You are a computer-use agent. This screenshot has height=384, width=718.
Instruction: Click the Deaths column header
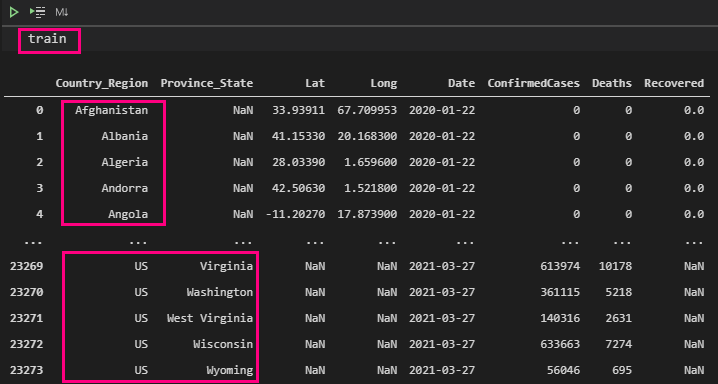pos(612,83)
